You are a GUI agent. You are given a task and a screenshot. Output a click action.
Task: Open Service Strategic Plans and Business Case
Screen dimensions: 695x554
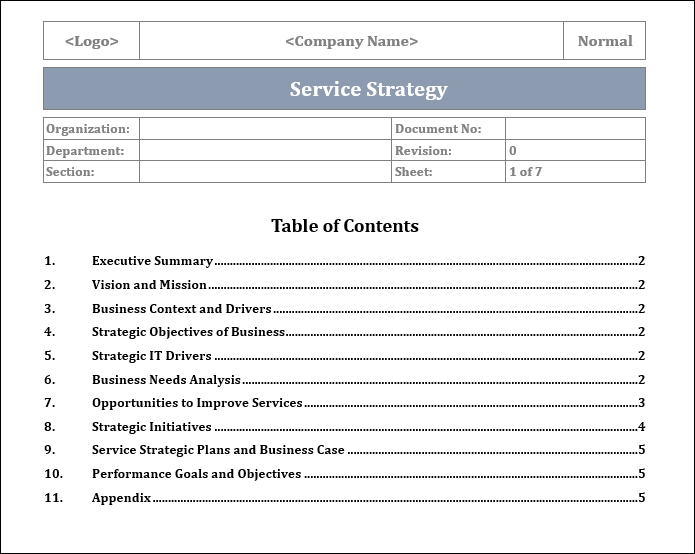[x=218, y=450]
